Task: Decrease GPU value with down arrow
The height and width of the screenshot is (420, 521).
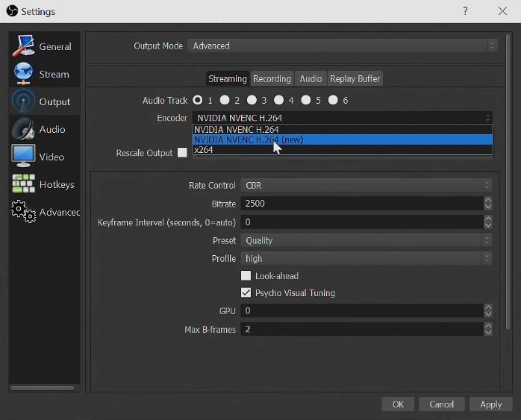Action: [x=487, y=314]
